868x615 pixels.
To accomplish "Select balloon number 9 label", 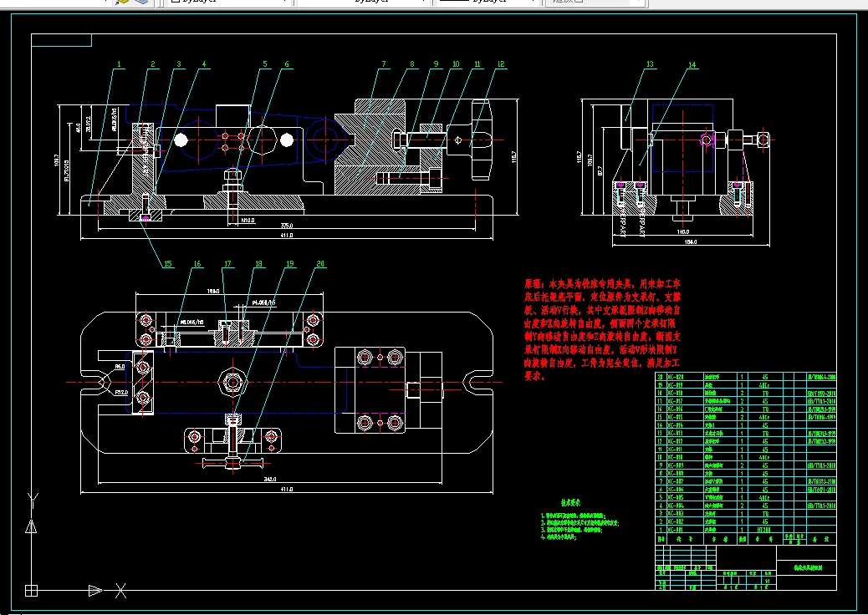I will (x=436, y=64).
